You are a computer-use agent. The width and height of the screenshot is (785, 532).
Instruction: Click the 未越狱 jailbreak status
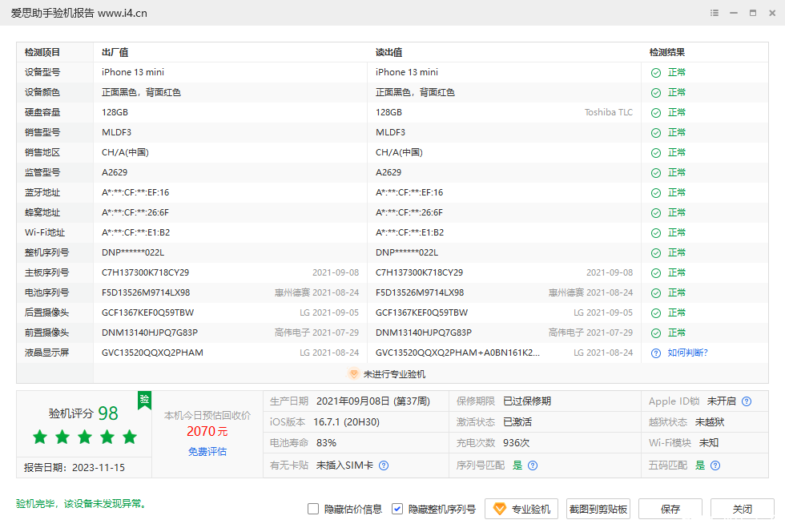(x=710, y=421)
